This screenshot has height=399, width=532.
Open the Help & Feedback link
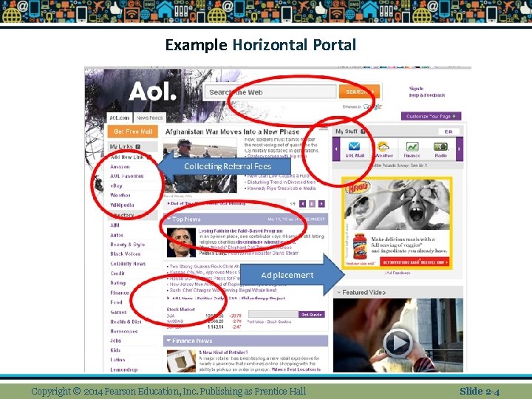(427, 95)
